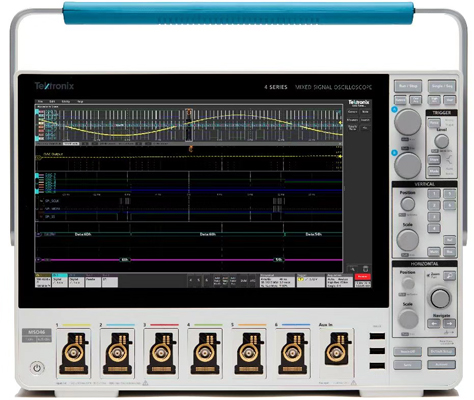
Task: Open the Utility menu
Action: 66,101
